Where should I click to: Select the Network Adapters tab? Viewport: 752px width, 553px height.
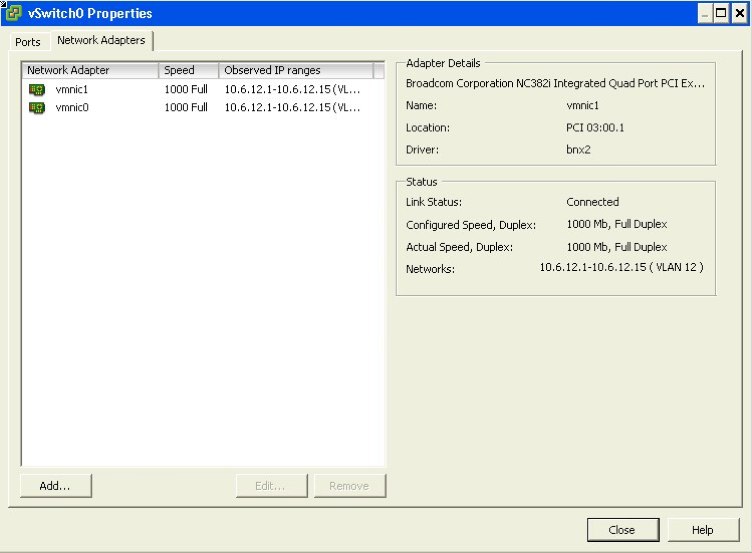pyautogui.click(x=101, y=40)
